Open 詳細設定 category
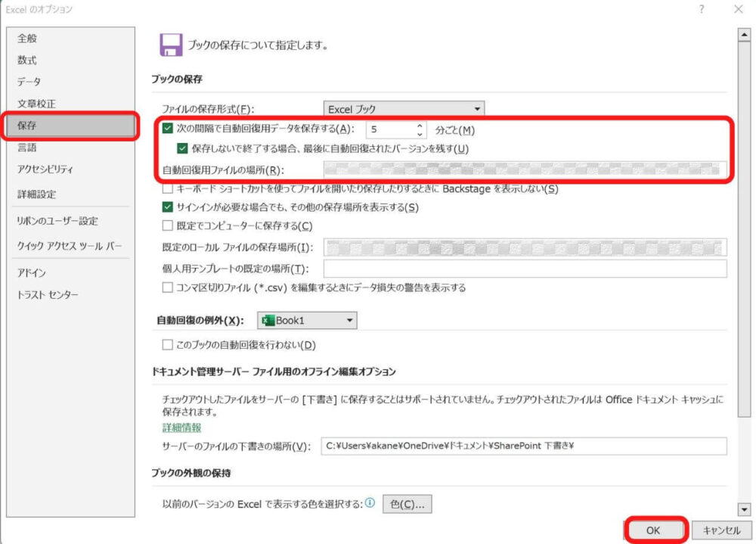The width and height of the screenshot is (756, 544). (x=70, y=194)
